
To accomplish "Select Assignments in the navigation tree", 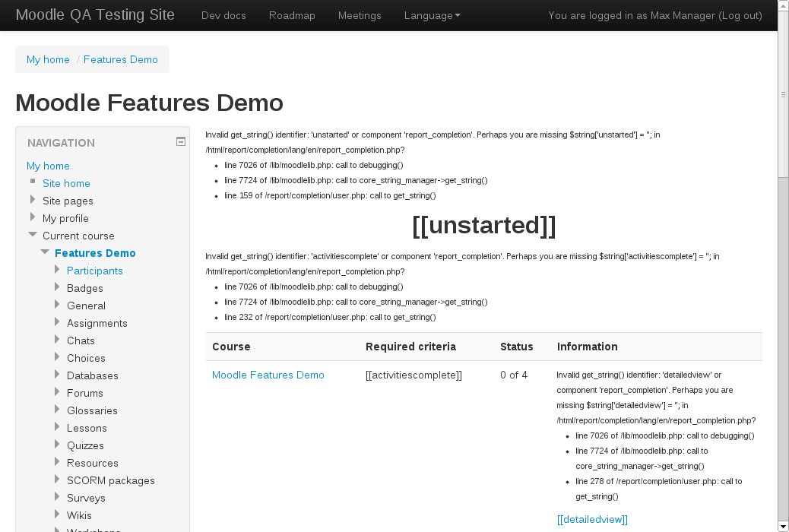I will click(97, 323).
